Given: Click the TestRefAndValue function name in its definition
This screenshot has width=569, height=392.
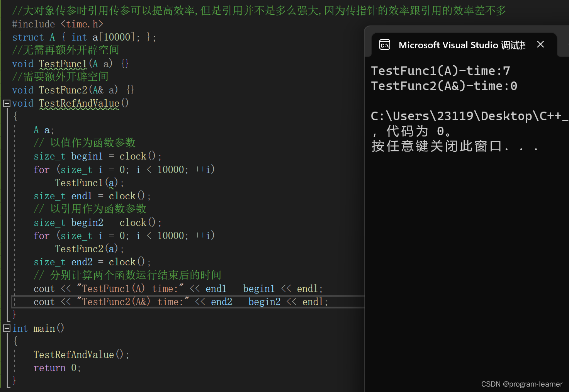Looking at the screenshot, I should click(79, 103).
